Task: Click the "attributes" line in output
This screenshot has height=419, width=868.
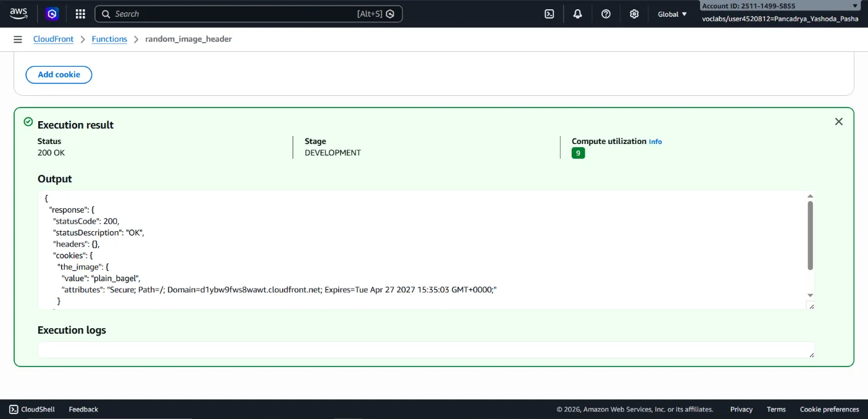Action: tap(279, 289)
